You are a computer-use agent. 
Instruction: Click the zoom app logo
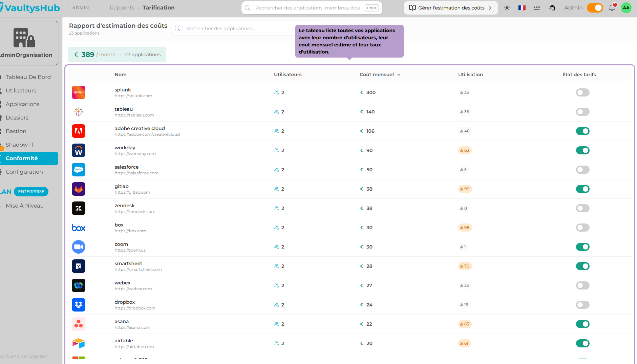pyautogui.click(x=79, y=247)
